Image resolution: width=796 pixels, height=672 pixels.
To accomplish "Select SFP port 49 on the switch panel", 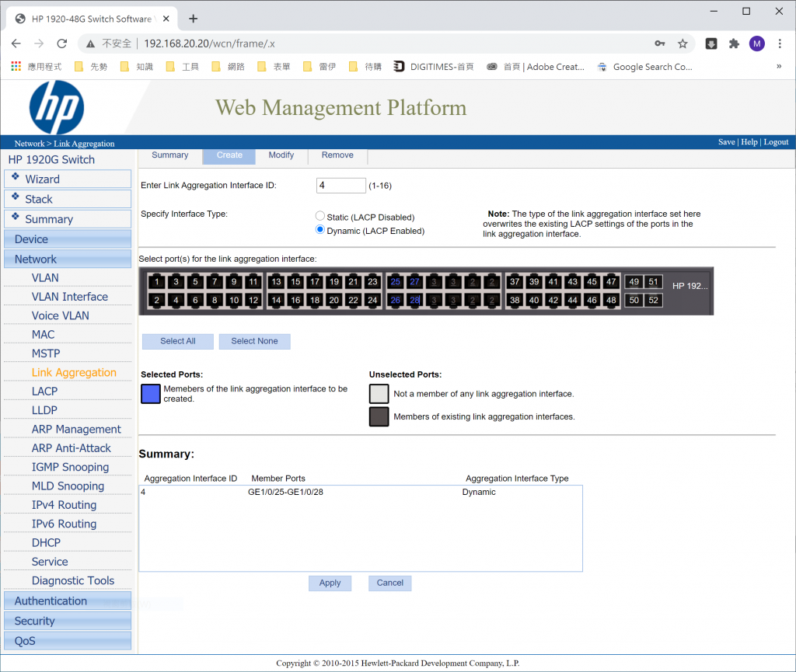I will [x=634, y=281].
